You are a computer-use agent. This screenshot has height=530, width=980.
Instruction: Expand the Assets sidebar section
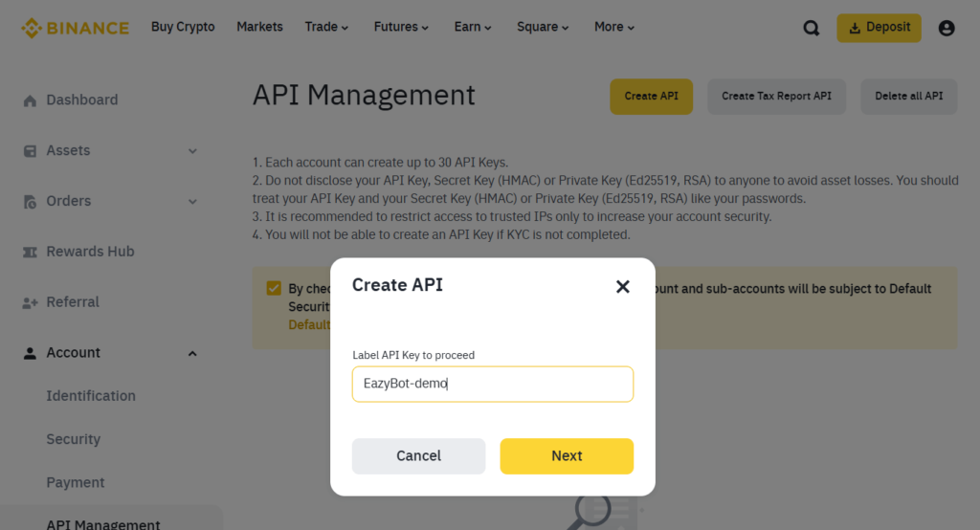coord(192,151)
